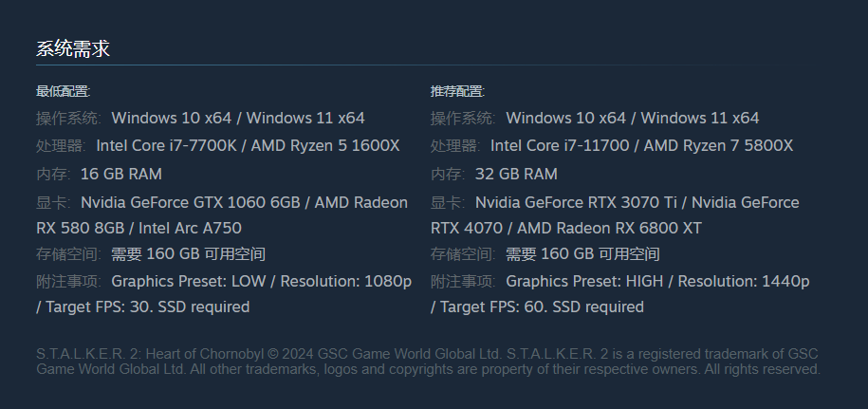Click RTX 4070 / AMD Radeon RX 6800 XT

[x=565, y=228]
